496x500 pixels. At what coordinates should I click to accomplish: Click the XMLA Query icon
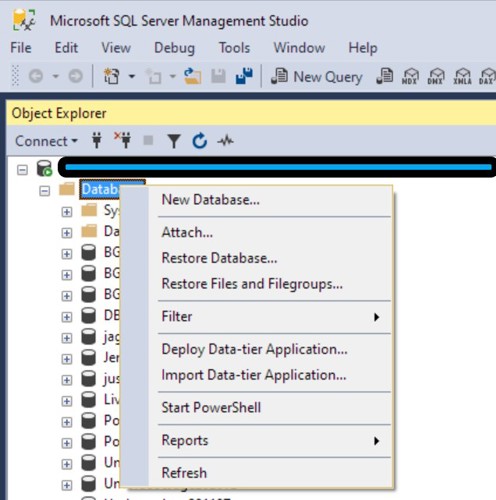tap(463, 76)
